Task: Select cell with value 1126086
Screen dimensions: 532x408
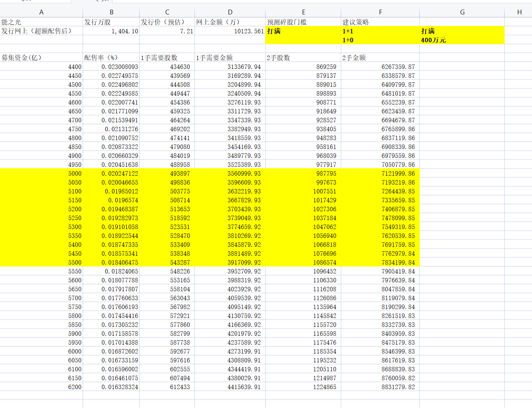Action: point(303,298)
